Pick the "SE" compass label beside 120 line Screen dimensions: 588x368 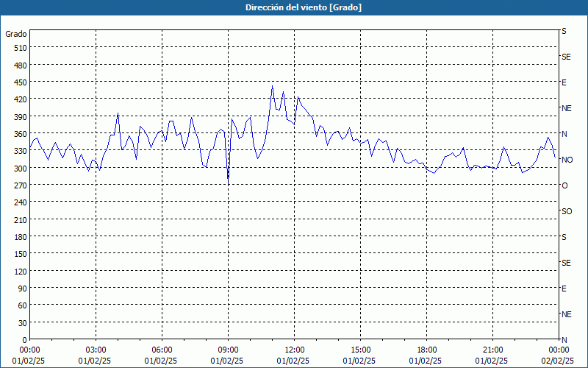point(566,263)
